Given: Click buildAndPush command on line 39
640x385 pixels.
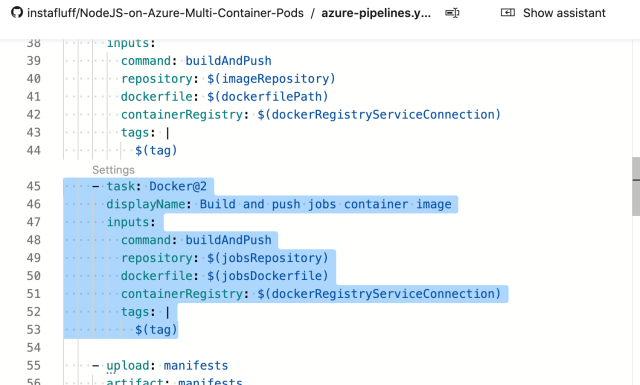Looking at the screenshot, I should [x=229, y=60].
